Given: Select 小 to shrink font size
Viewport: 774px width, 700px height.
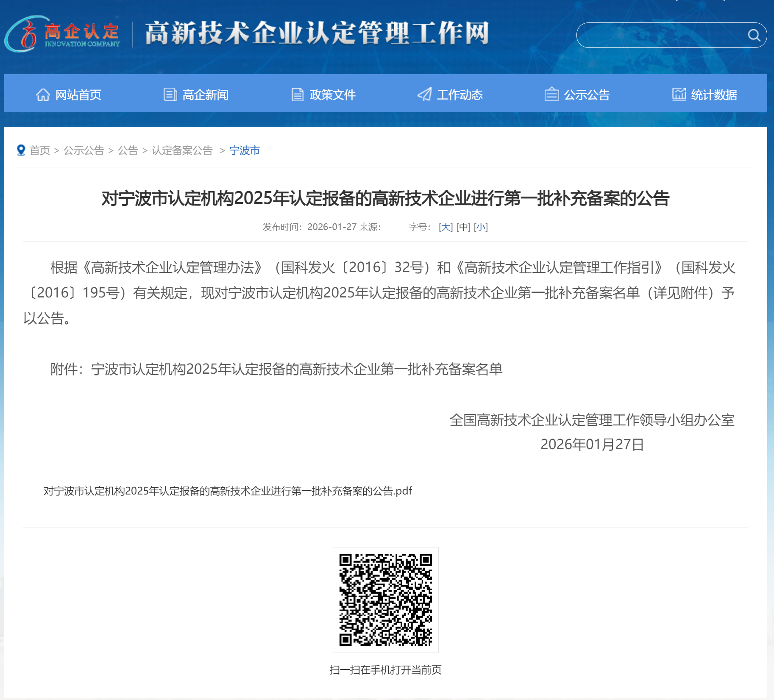Looking at the screenshot, I should pos(482,227).
